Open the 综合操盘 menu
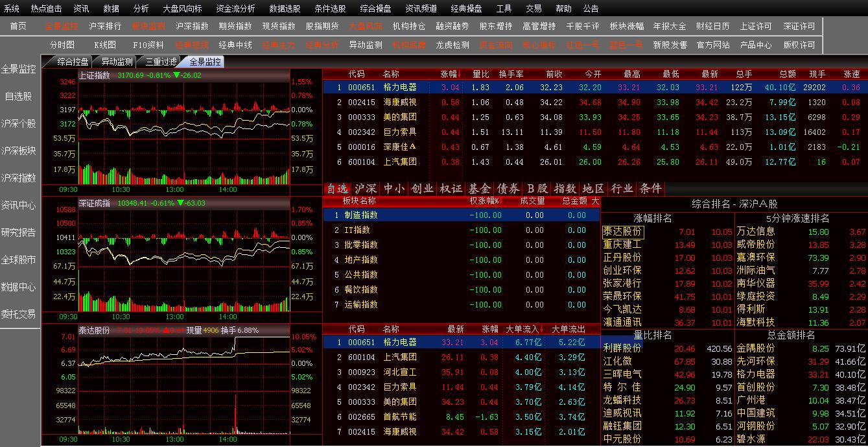868x447 pixels. [x=375, y=8]
